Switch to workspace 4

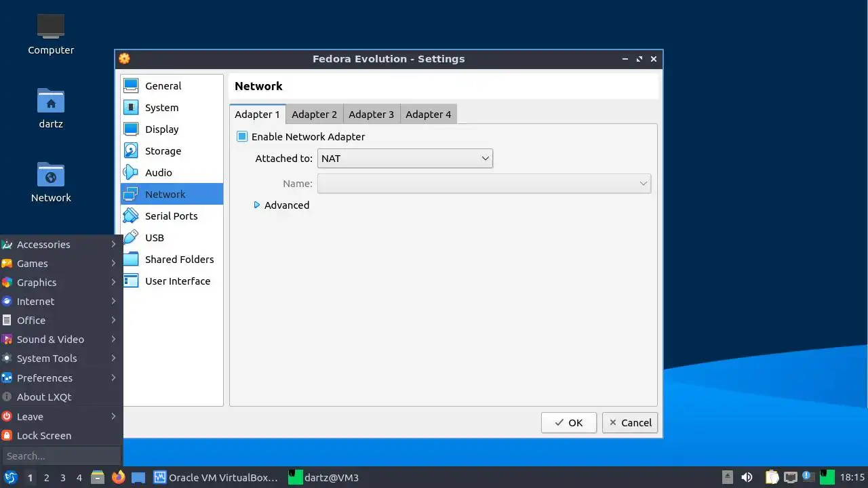79,478
